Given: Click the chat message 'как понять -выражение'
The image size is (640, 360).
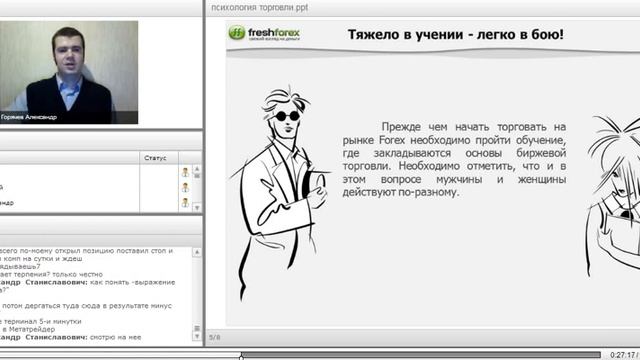Looking at the screenshot, I should coord(132,282).
